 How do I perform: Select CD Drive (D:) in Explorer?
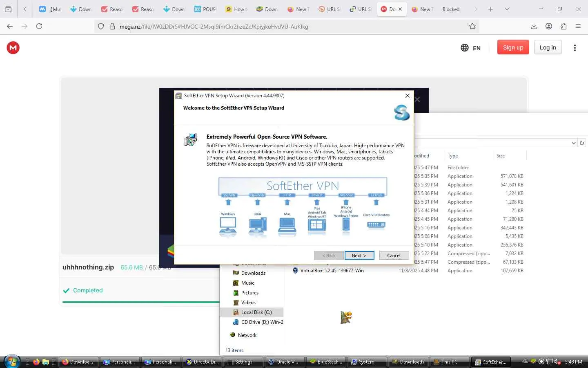(x=258, y=322)
